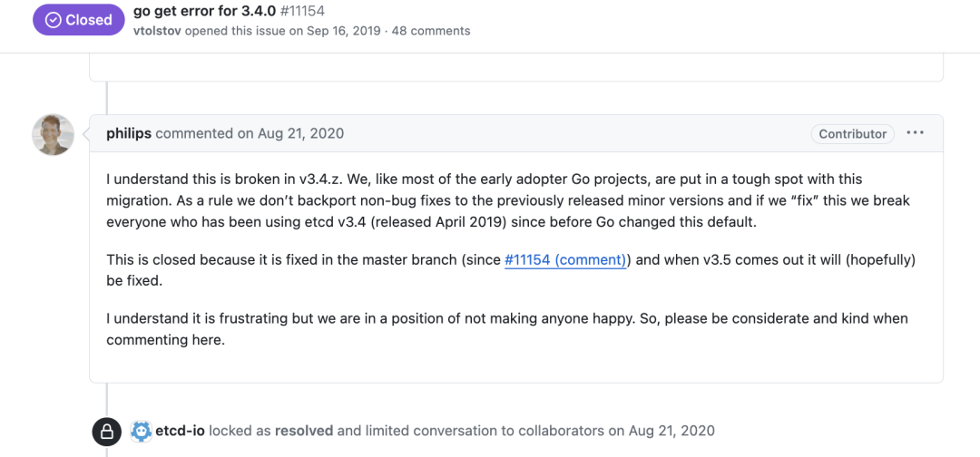This screenshot has height=457, width=980.
Task: Open philips' profile avatar picture
Action: click(54, 134)
